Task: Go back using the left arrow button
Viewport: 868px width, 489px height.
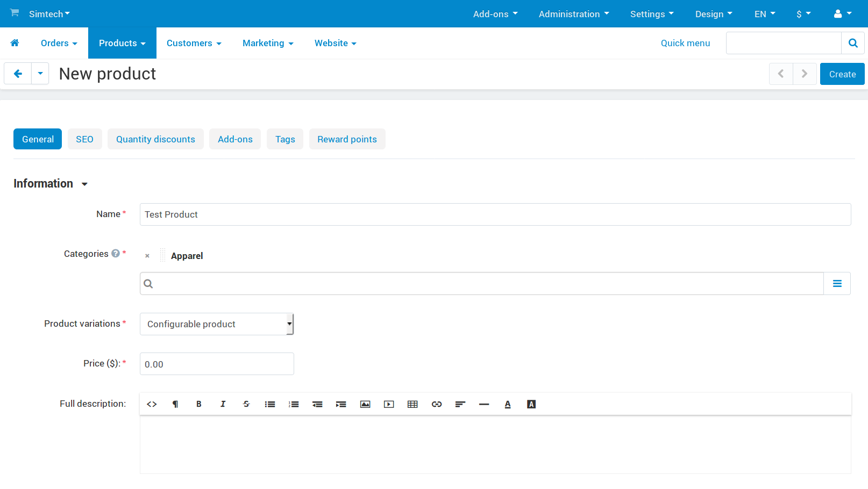Action: (18, 74)
